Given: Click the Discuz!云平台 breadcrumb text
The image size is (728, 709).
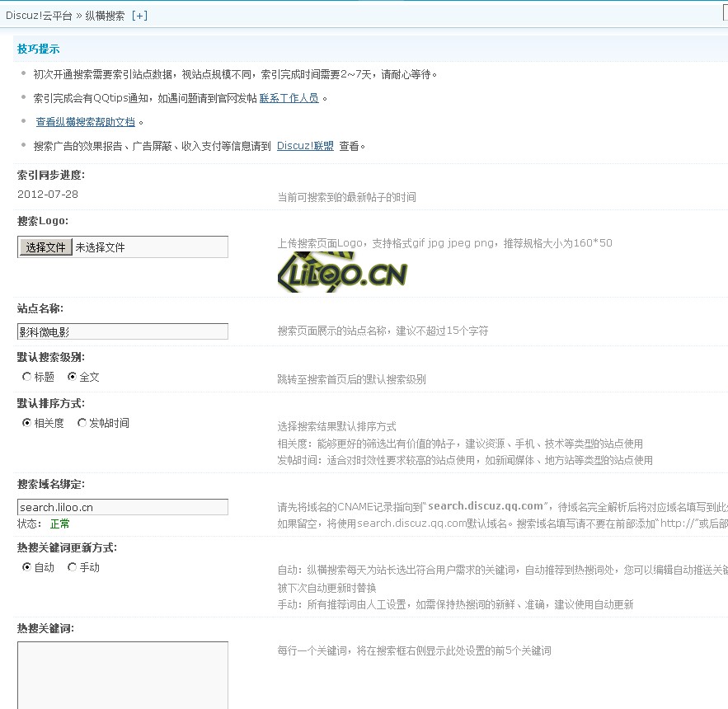Looking at the screenshot, I should [39, 16].
